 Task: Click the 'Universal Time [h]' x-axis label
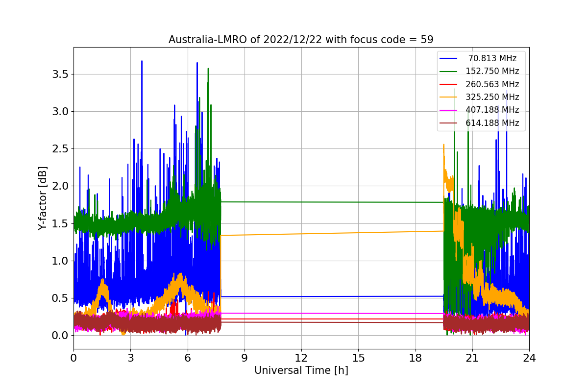click(x=301, y=371)
